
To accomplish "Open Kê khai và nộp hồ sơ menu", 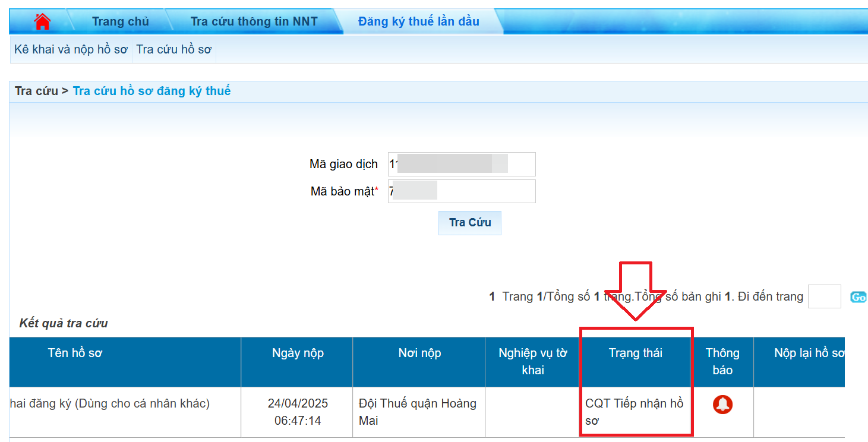I will point(71,49).
